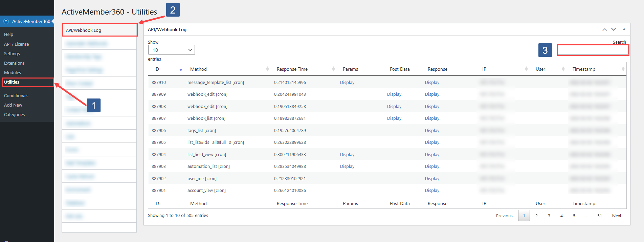The image size is (644, 242).
Task: Go to page 2 of the log
Action: [x=536, y=216]
